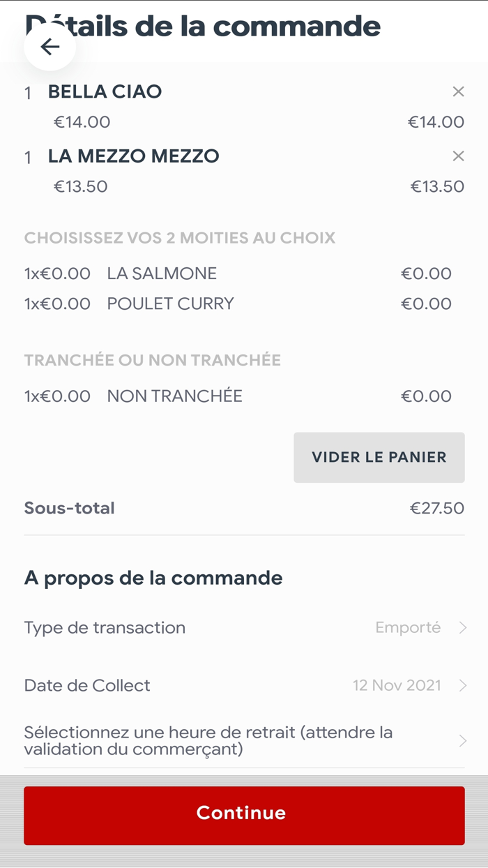Image resolution: width=488 pixels, height=868 pixels.
Task: Change the 12 Nov 2021 collect date
Action: coord(397,686)
